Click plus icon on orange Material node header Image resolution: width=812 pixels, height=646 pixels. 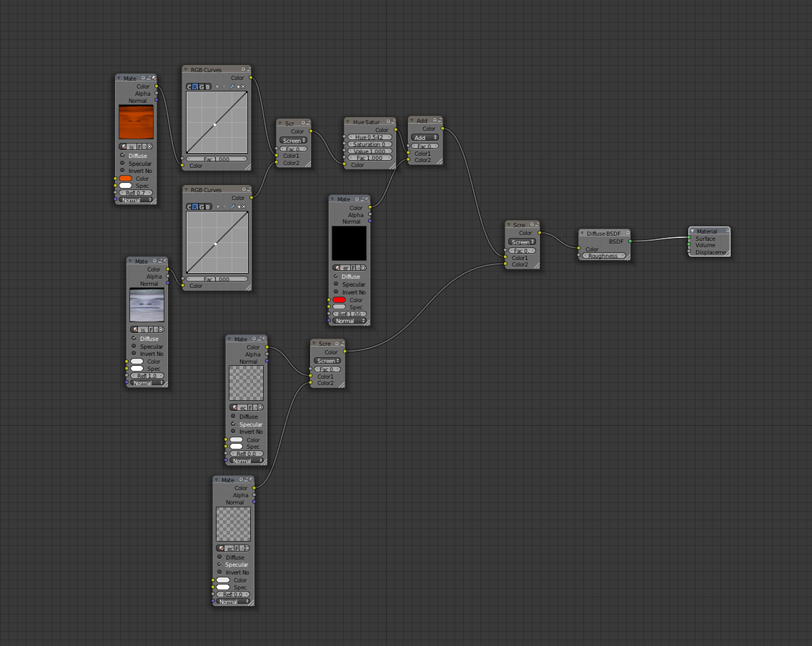pos(144,78)
